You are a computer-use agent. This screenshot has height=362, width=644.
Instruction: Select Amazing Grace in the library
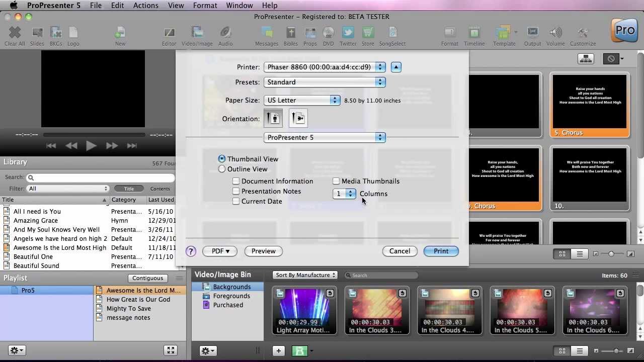(36, 220)
